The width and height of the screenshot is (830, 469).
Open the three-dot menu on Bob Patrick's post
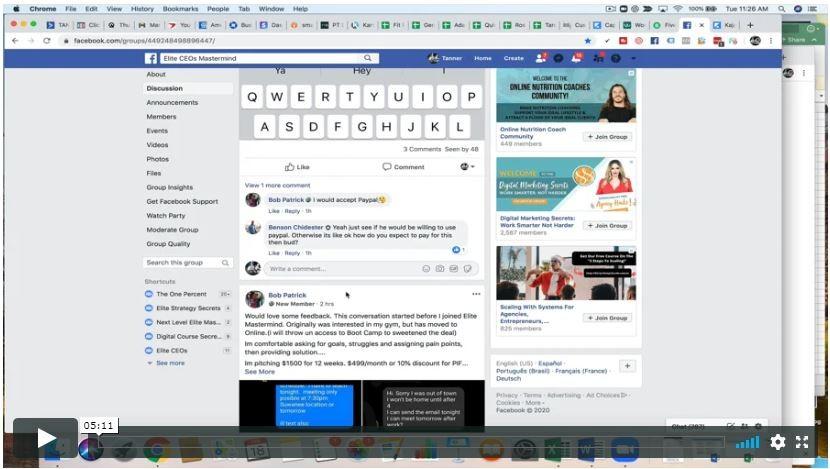(x=476, y=294)
